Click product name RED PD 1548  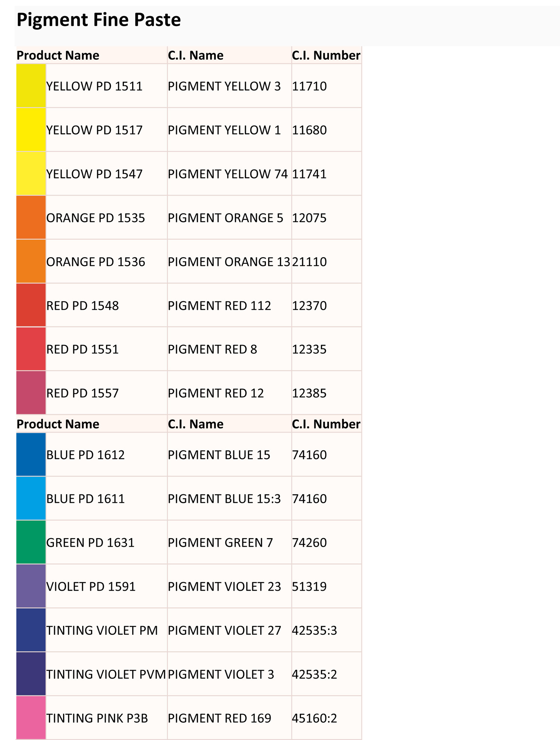(83, 306)
